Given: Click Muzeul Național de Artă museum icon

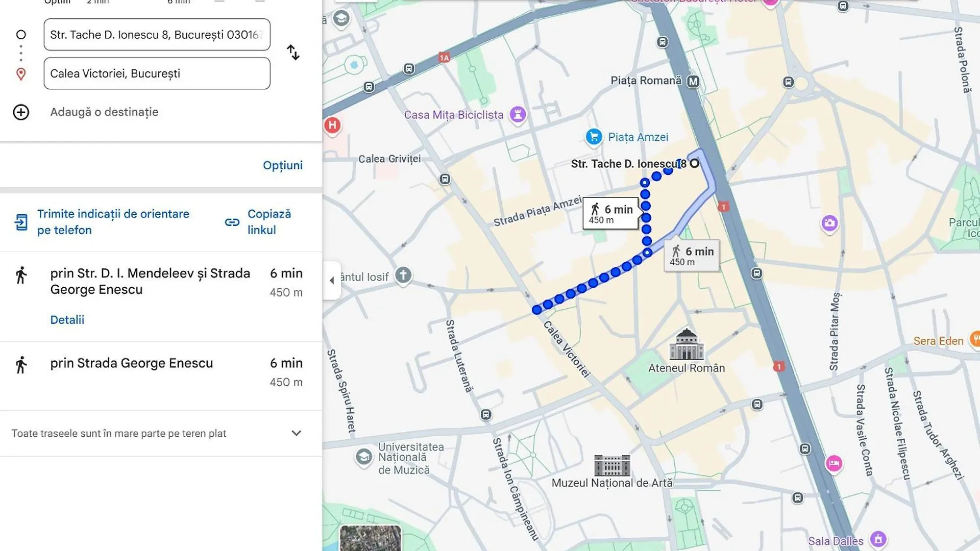Looking at the screenshot, I should (612, 465).
